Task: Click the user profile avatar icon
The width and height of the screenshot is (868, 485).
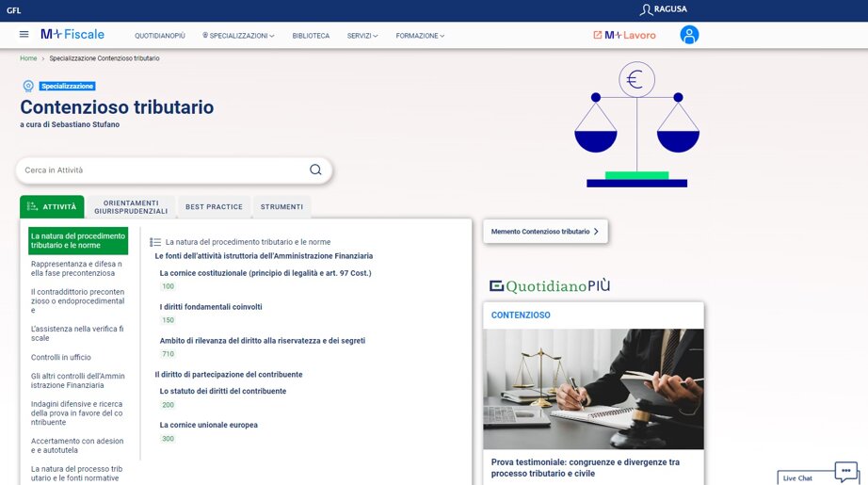Action: pos(689,35)
